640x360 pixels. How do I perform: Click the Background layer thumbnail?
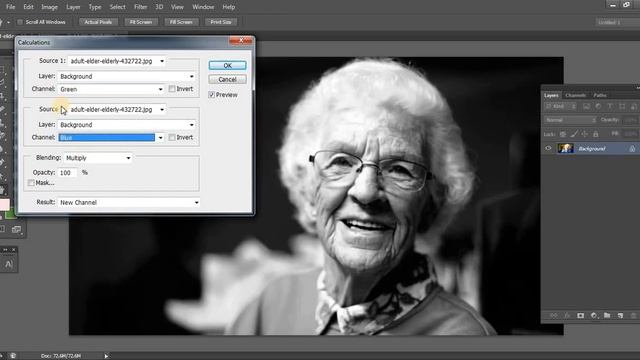tap(566, 149)
